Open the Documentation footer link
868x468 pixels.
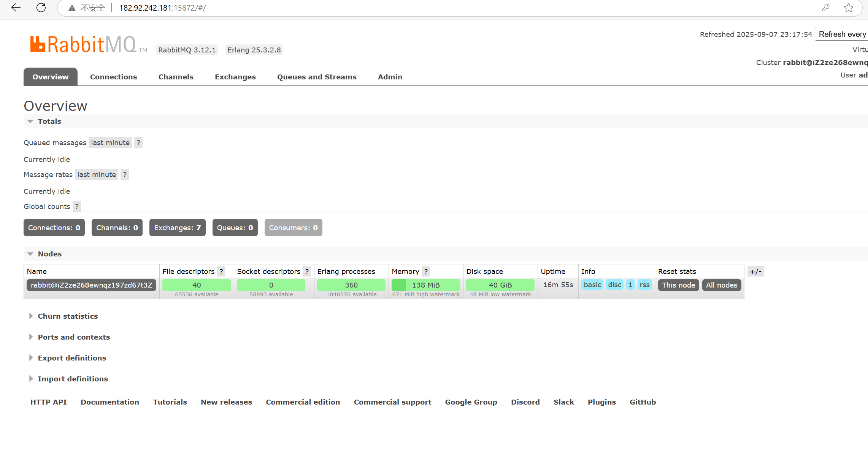[x=110, y=402]
